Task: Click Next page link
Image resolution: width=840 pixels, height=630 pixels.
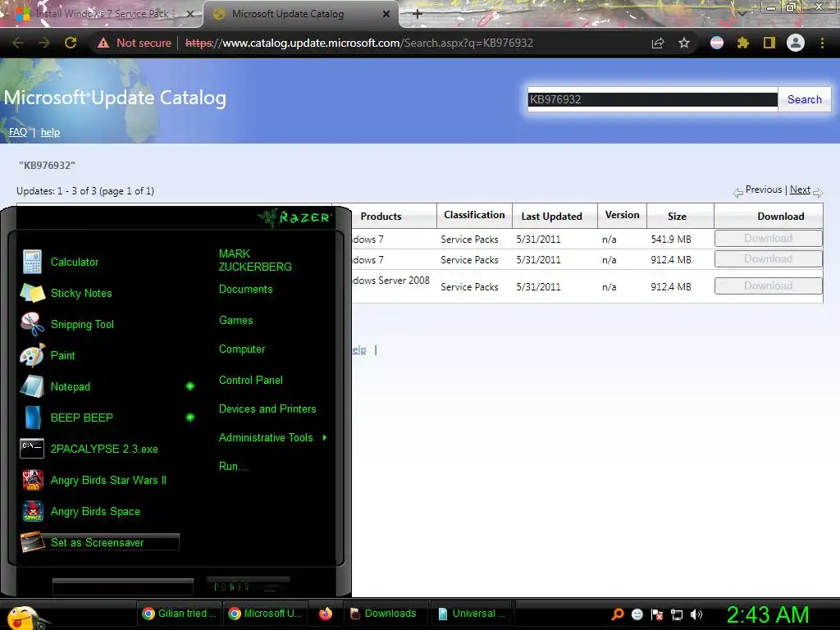Action: pos(800,189)
